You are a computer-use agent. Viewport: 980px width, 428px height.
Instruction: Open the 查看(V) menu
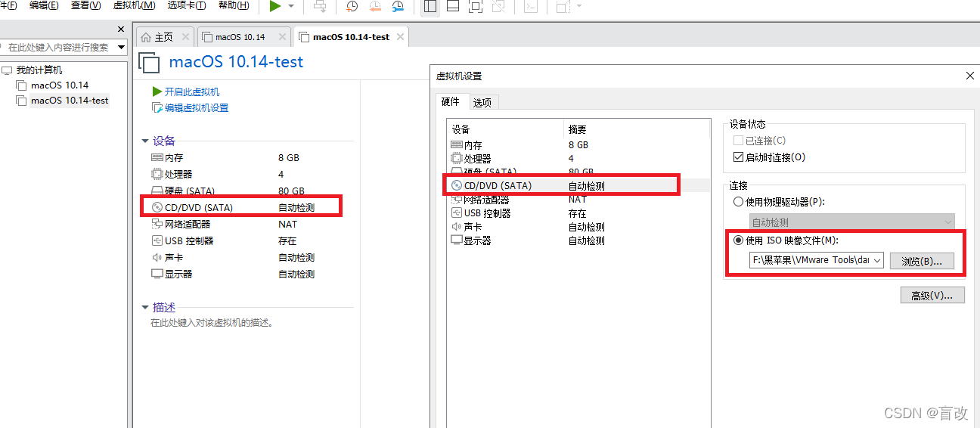click(85, 5)
